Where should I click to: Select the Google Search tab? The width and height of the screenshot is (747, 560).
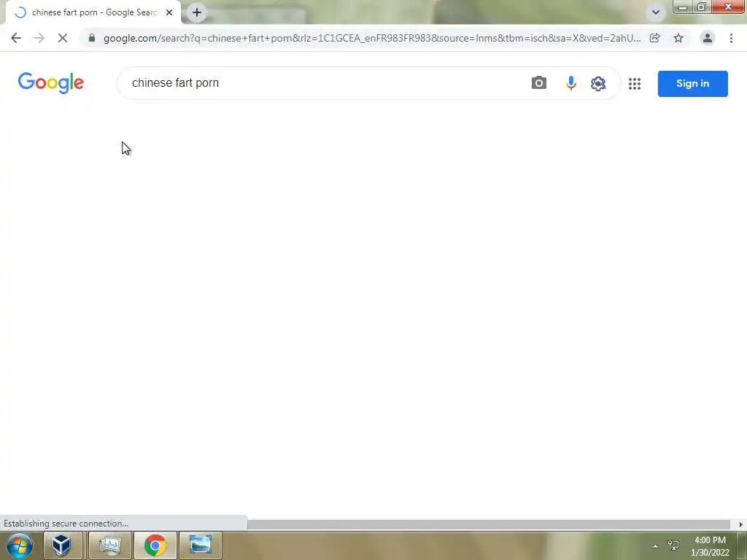[x=93, y=12]
